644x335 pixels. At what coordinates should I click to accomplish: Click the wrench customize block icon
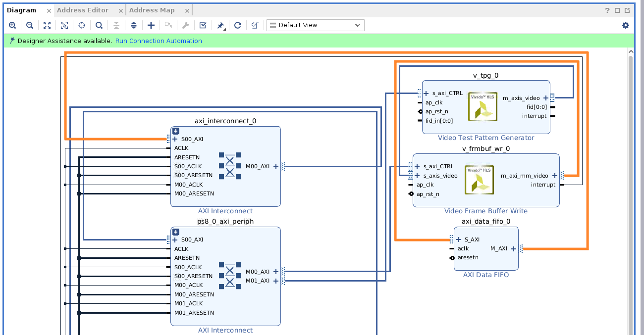(186, 25)
